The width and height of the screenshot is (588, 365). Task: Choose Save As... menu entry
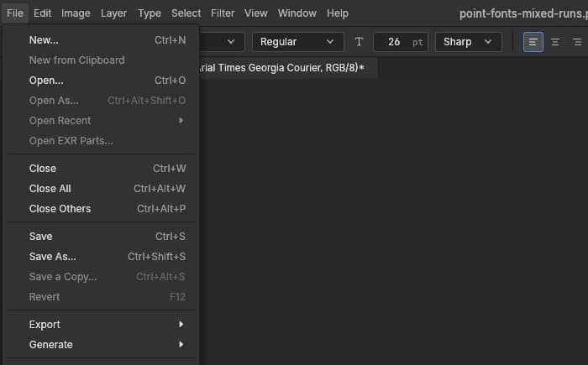click(101, 257)
